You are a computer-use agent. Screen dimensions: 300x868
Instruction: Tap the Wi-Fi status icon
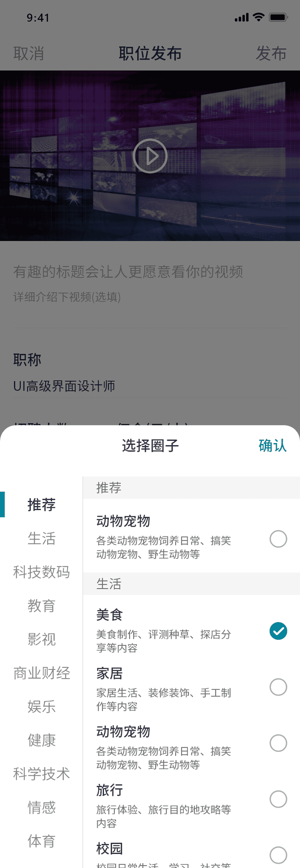click(x=258, y=17)
